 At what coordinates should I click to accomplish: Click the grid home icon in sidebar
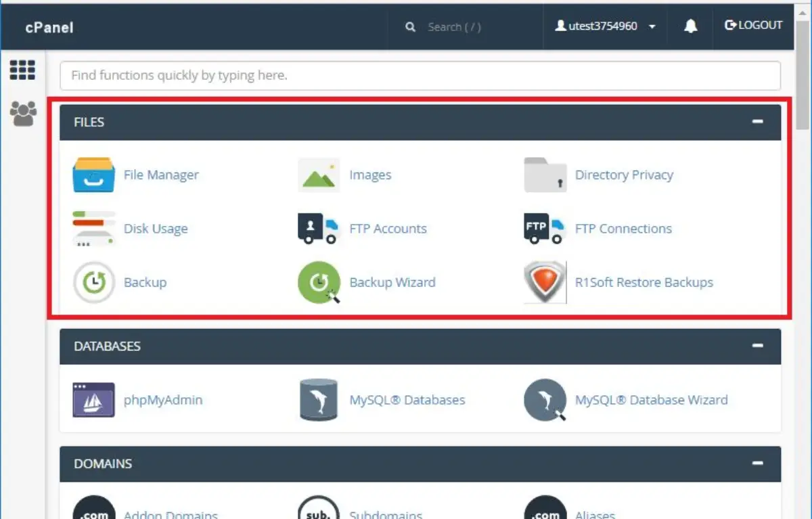[22, 70]
